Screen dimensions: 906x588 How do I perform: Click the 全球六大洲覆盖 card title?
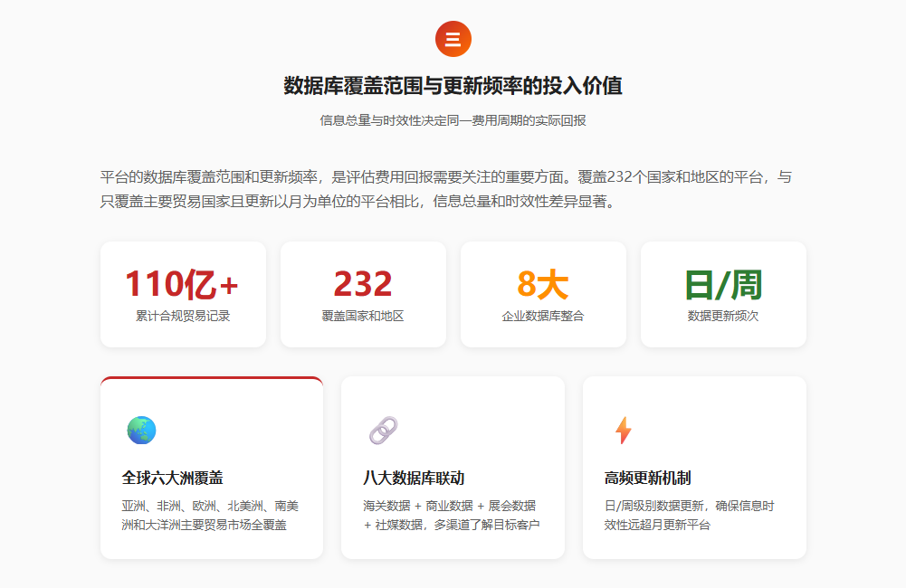tap(172, 478)
